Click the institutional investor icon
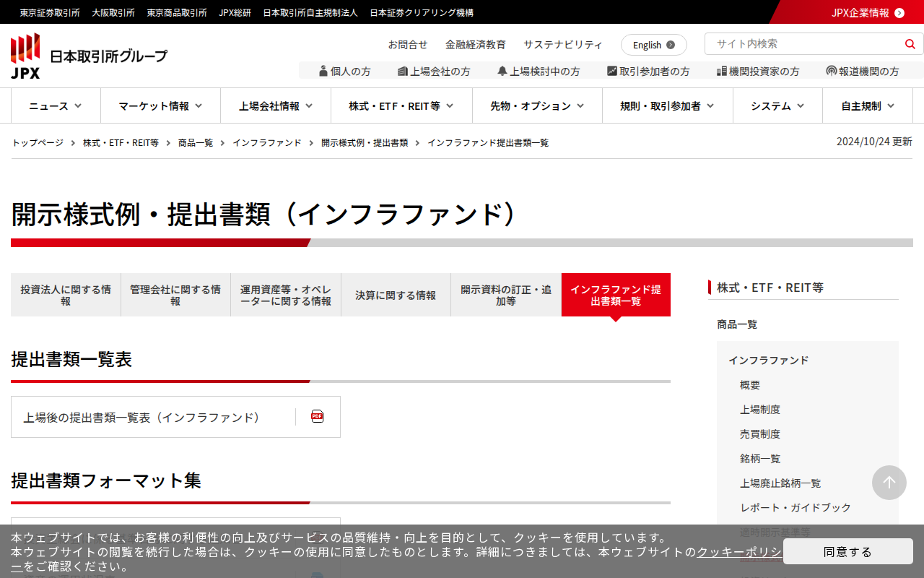 coord(722,71)
